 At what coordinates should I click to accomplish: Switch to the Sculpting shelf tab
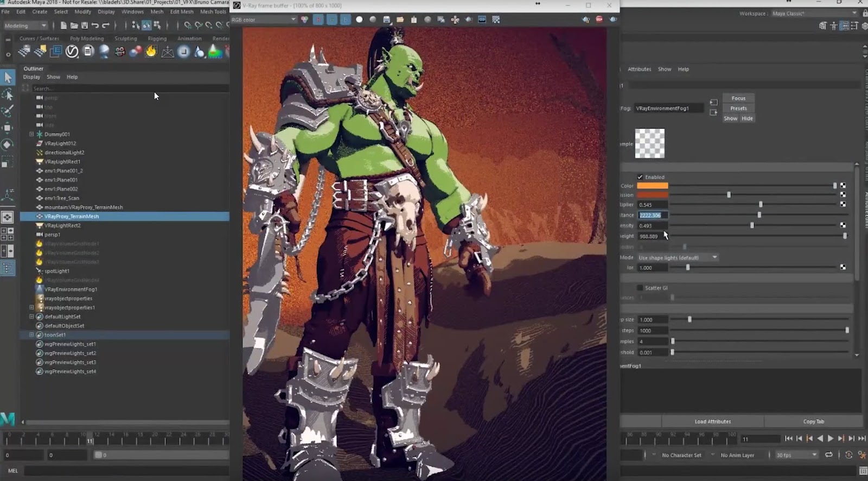[x=125, y=39]
